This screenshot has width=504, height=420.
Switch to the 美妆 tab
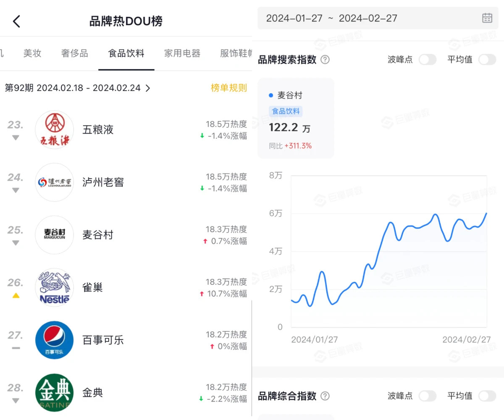[x=32, y=53]
